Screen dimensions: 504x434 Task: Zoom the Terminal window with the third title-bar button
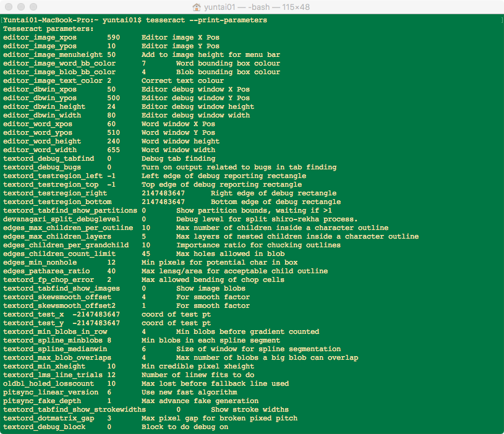tap(33, 7)
